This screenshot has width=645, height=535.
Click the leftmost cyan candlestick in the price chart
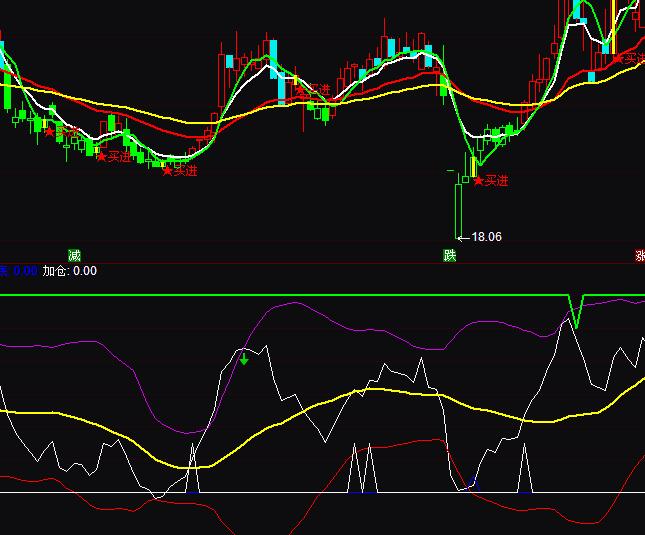coord(3,52)
